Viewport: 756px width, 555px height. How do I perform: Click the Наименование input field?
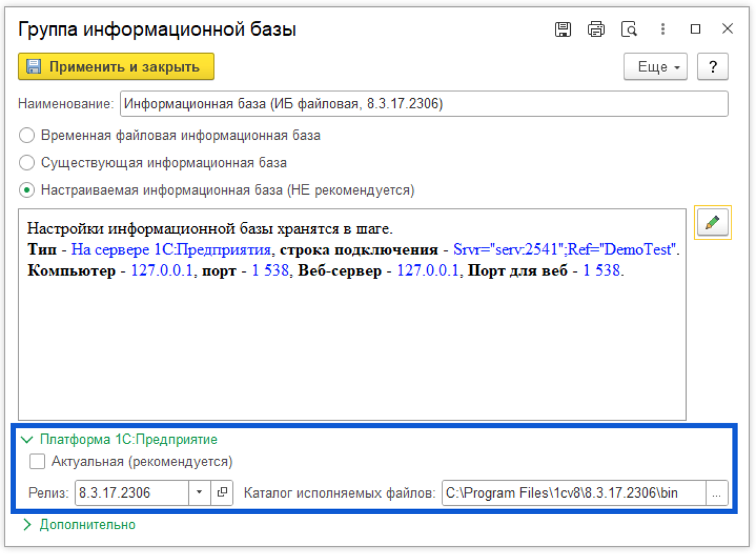pyautogui.click(x=424, y=104)
